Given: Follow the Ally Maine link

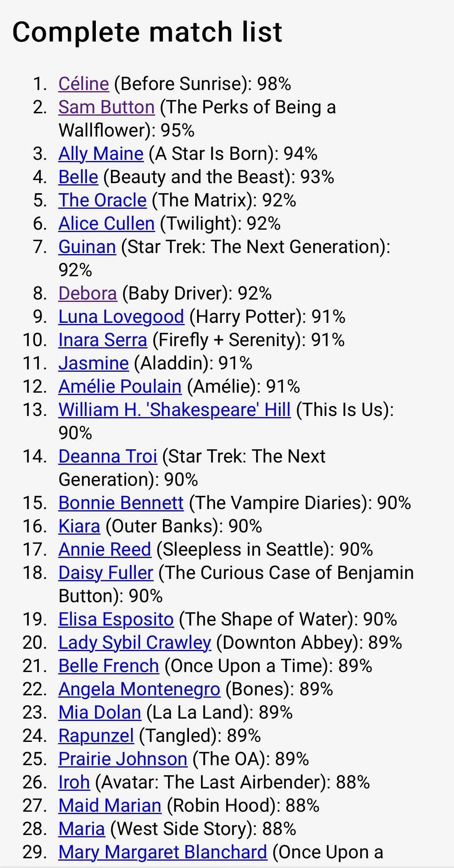Looking at the screenshot, I should [101, 154].
